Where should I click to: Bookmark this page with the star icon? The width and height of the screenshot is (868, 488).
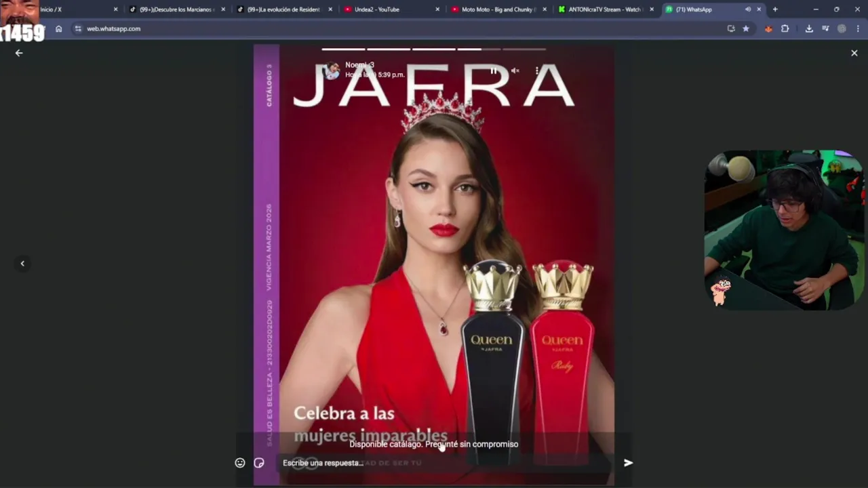point(746,28)
